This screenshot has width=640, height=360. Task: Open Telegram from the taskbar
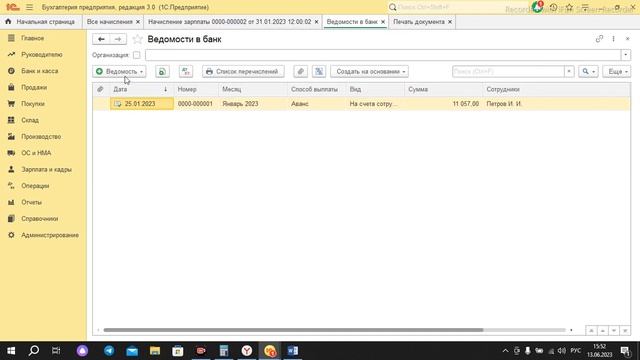point(109,351)
